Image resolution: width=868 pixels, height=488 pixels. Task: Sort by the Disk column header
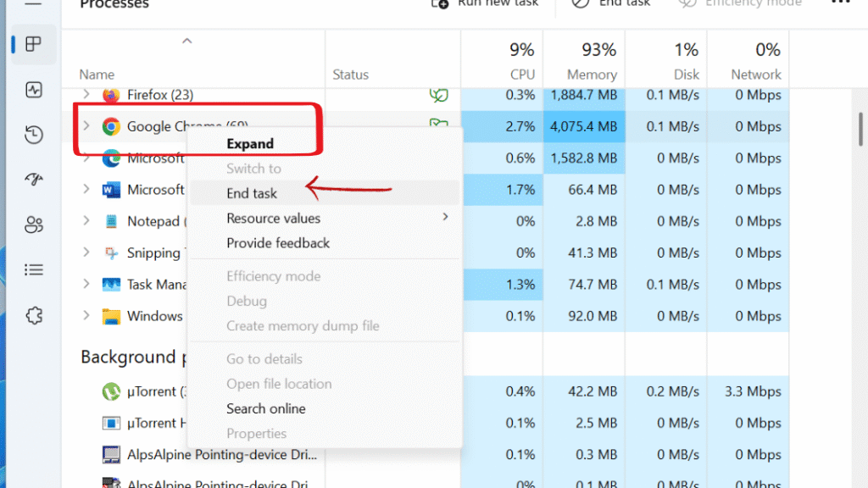coord(666,60)
